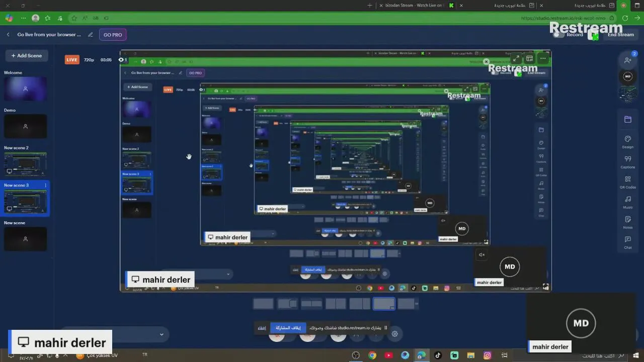
Task: Go back using the left chevron arrow
Action: coord(8,35)
